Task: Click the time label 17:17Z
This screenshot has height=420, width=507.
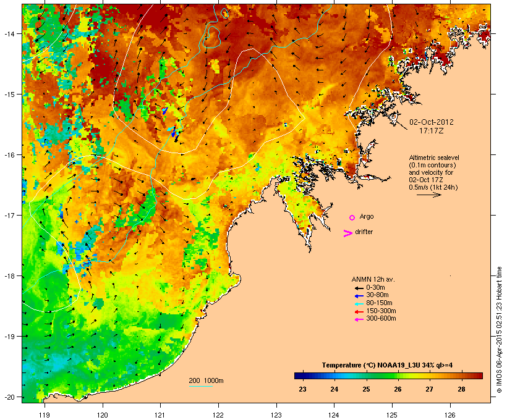Action: [x=432, y=131]
